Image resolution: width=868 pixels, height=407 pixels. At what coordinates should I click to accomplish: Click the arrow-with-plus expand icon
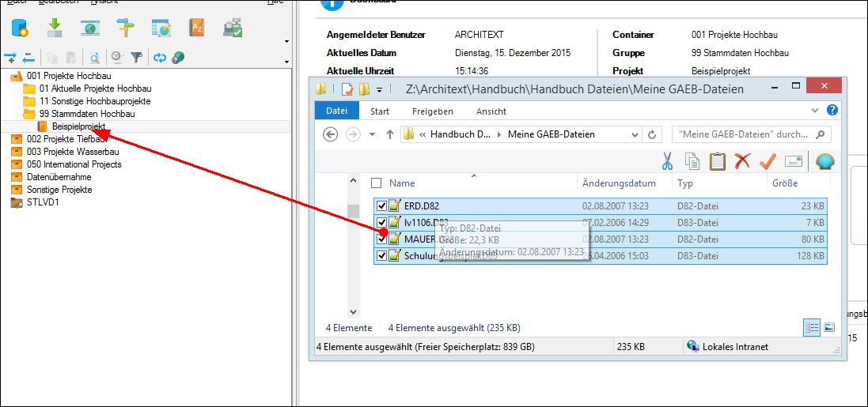click(10, 57)
